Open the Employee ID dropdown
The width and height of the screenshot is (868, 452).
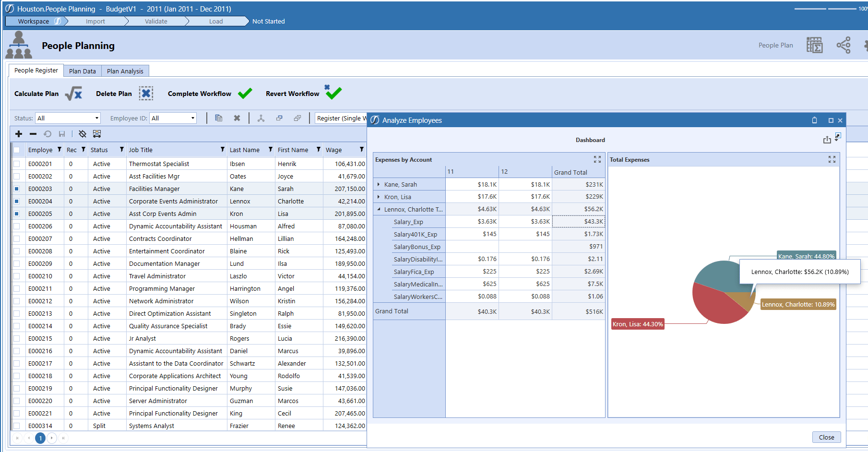[x=191, y=118]
